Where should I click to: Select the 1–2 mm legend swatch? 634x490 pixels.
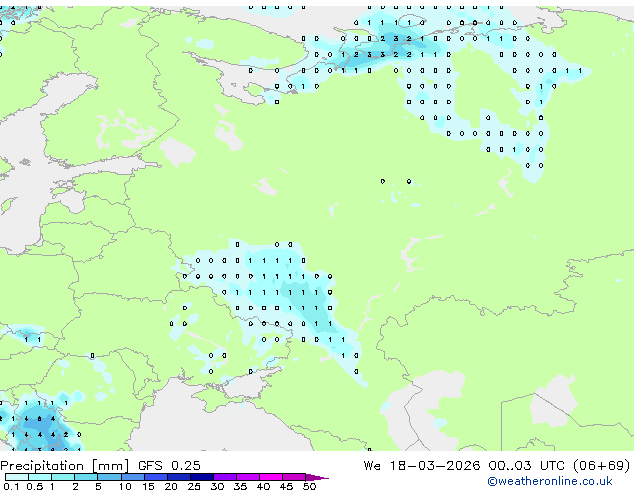coord(63,477)
